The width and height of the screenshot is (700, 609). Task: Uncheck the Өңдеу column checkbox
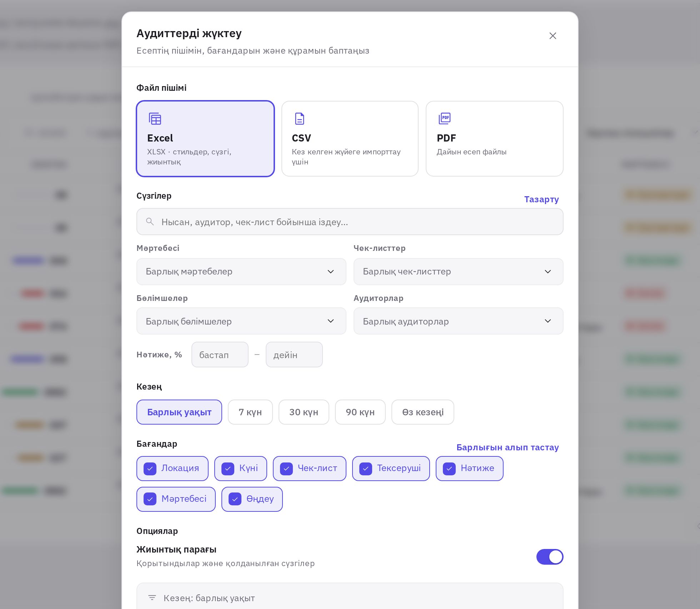235,499
